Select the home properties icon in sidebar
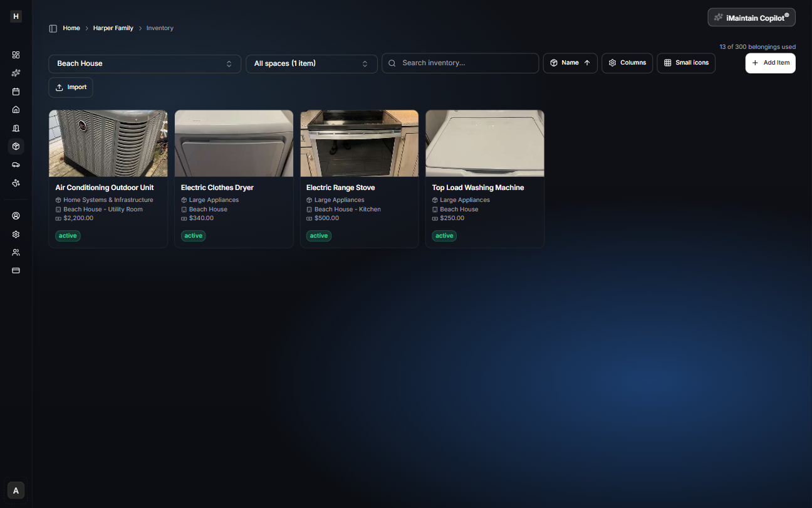 (x=16, y=109)
